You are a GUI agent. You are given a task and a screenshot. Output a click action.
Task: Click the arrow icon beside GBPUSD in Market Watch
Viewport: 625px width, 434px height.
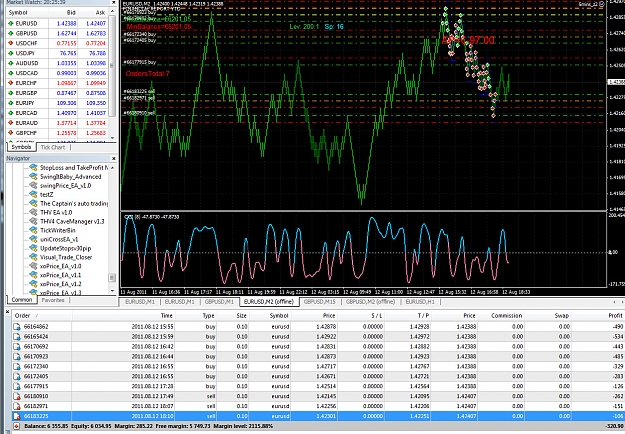[11, 33]
